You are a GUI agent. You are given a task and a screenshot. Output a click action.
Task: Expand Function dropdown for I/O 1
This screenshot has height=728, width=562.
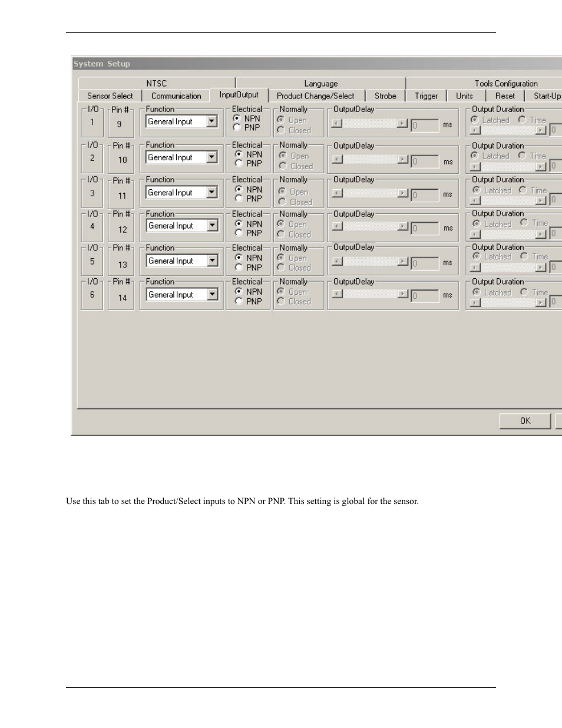tap(212, 121)
